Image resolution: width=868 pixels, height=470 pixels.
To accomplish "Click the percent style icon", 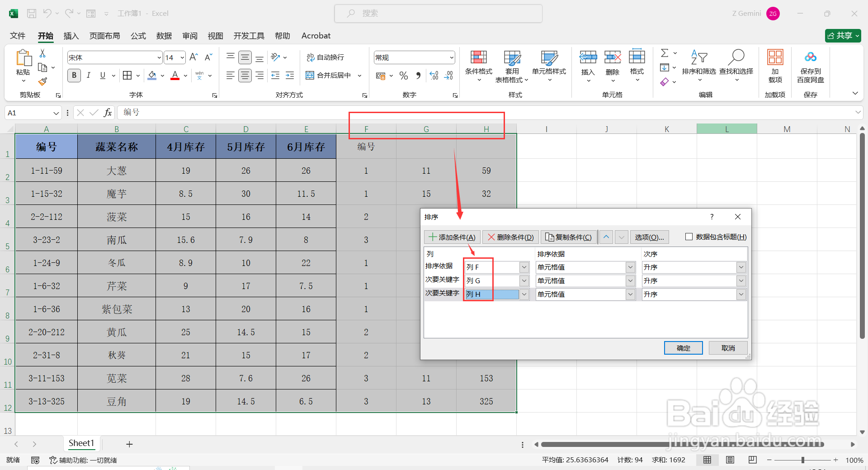I will coord(404,76).
